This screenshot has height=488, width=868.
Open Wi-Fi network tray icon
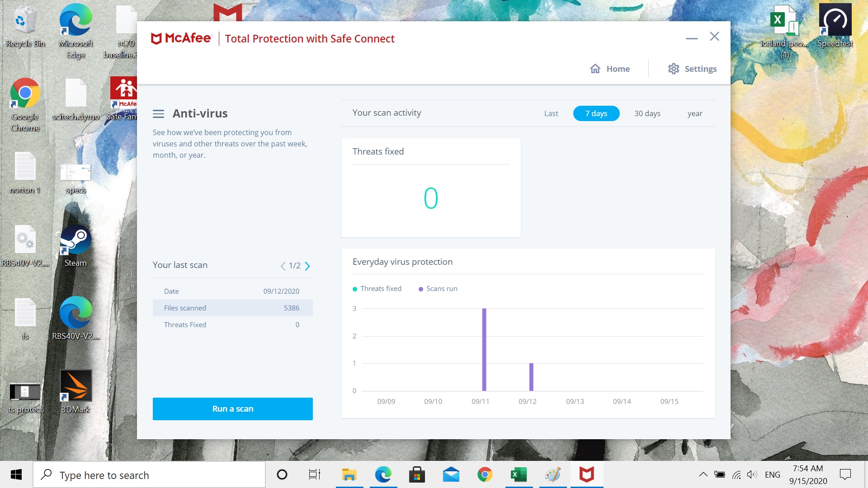736,474
